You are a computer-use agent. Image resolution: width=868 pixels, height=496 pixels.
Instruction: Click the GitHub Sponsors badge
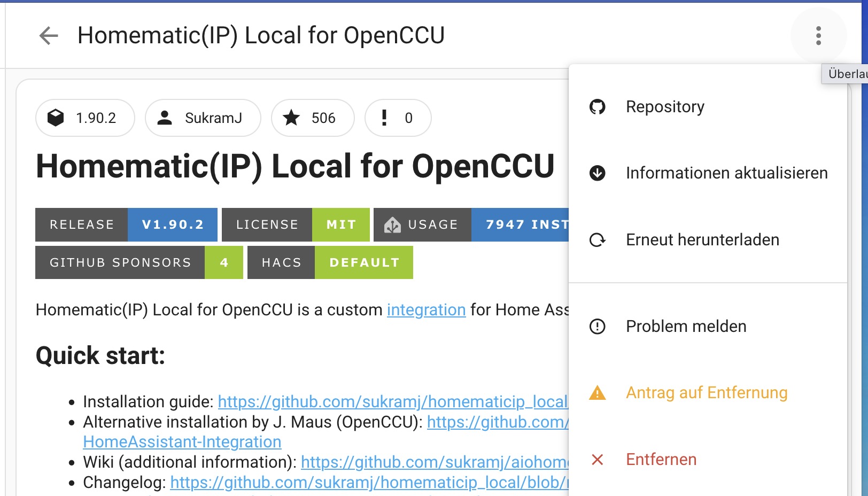point(139,263)
